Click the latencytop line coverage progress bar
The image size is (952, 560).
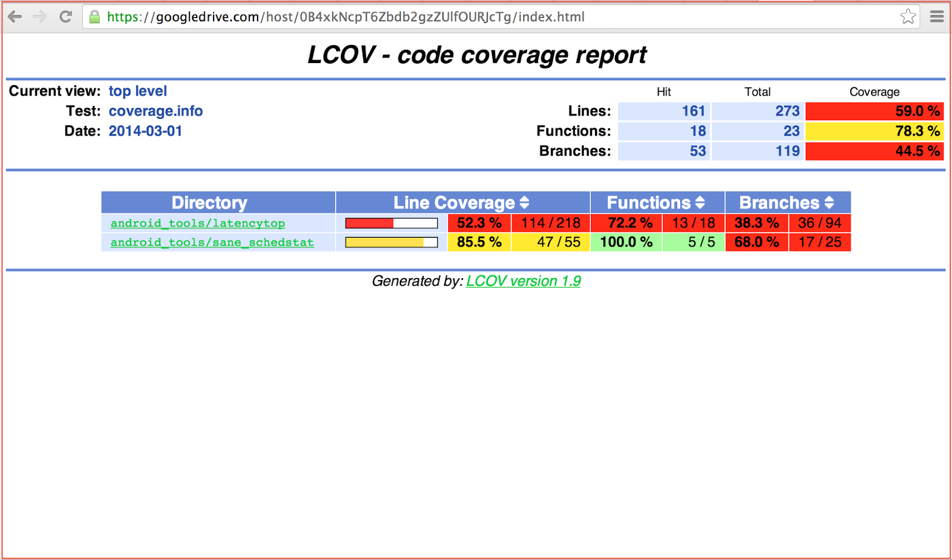coord(391,222)
